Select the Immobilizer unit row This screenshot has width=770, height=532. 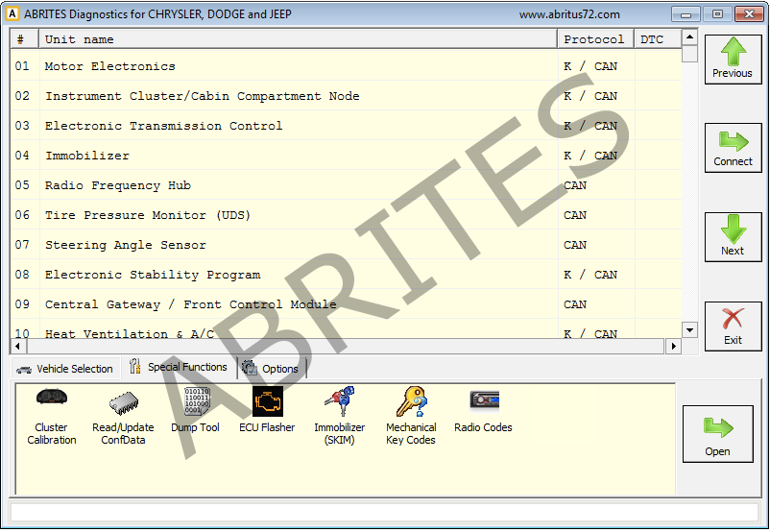point(346,156)
